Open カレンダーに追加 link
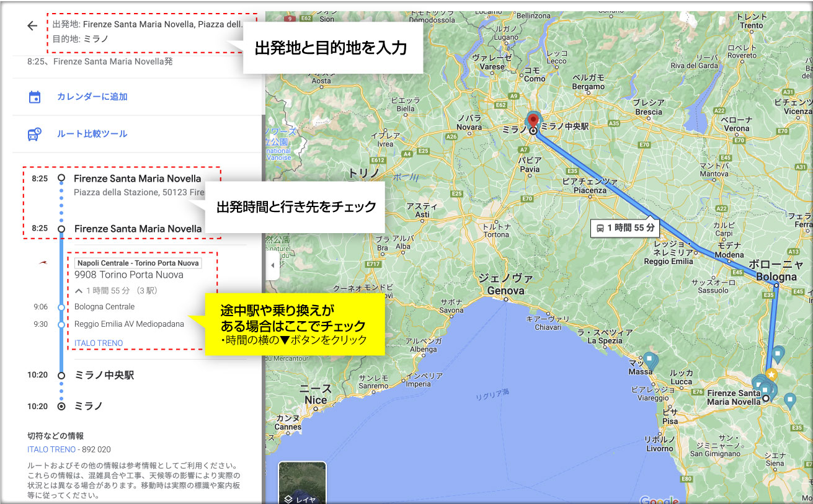This screenshot has width=813, height=504. 92,97
